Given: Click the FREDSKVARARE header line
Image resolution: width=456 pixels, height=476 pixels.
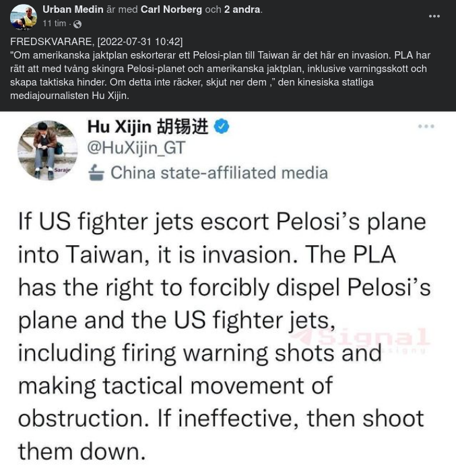Looking at the screenshot, I should (x=96, y=42).
